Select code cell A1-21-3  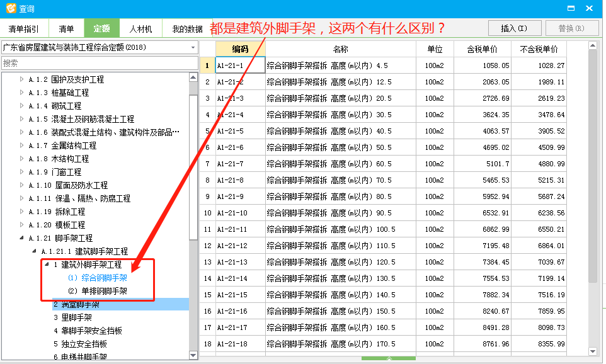241,98
